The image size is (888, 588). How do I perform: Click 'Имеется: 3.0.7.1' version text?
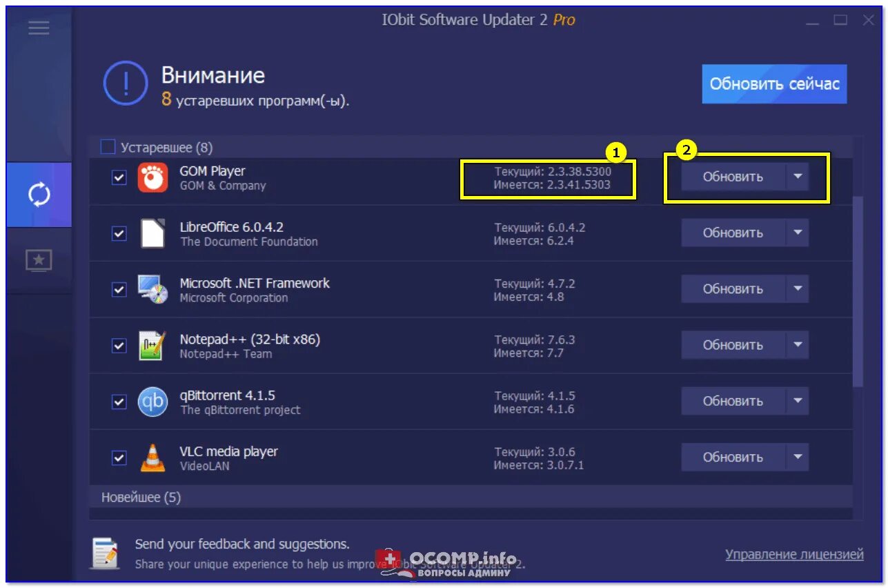pos(539,465)
